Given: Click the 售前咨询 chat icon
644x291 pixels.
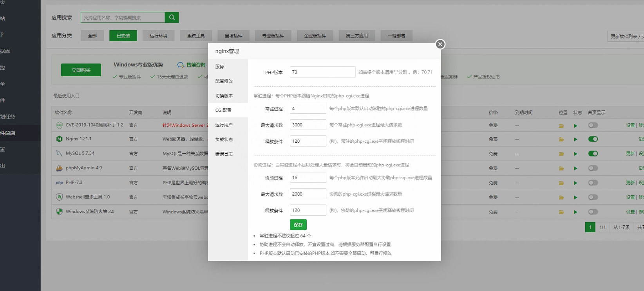Looking at the screenshot, I should 181,65.
